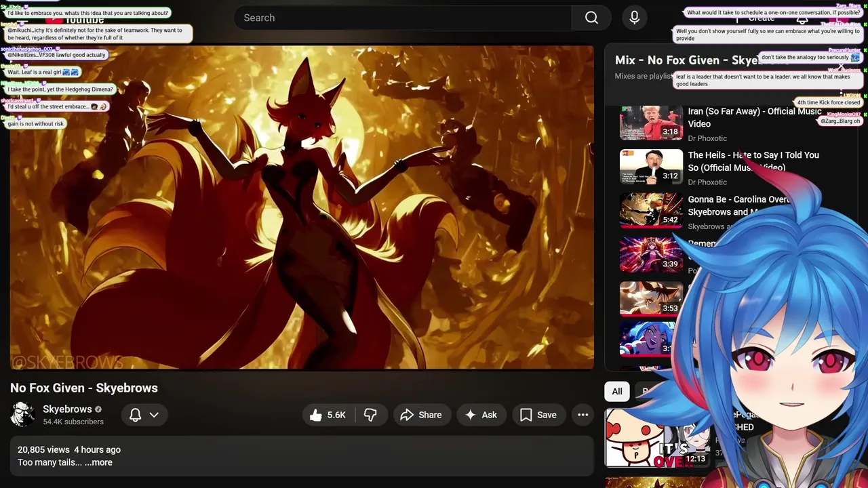This screenshot has width=868, height=488.
Task: Open the 12:13 recommended video thumbnail
Action: point(658,438)
